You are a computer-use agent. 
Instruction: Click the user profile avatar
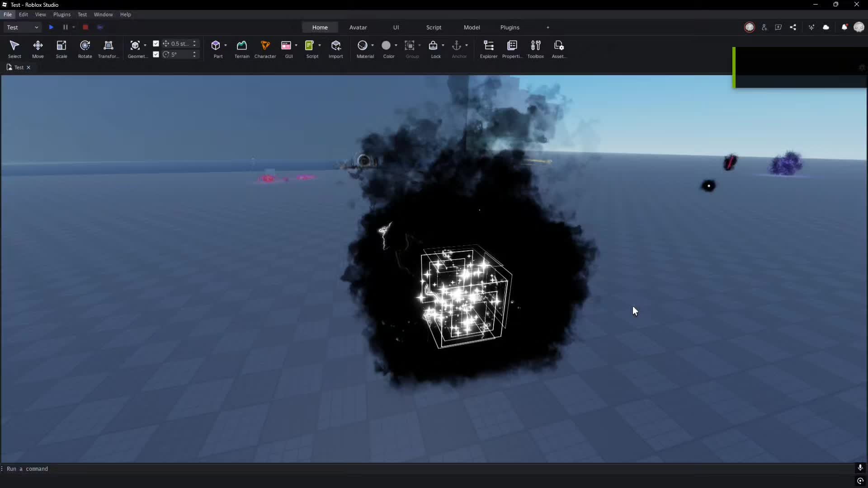click(x=859, y=28)
